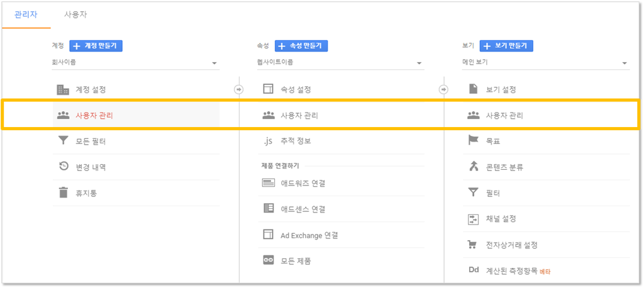Select the 관리자 tab

[x=26, y=14]
